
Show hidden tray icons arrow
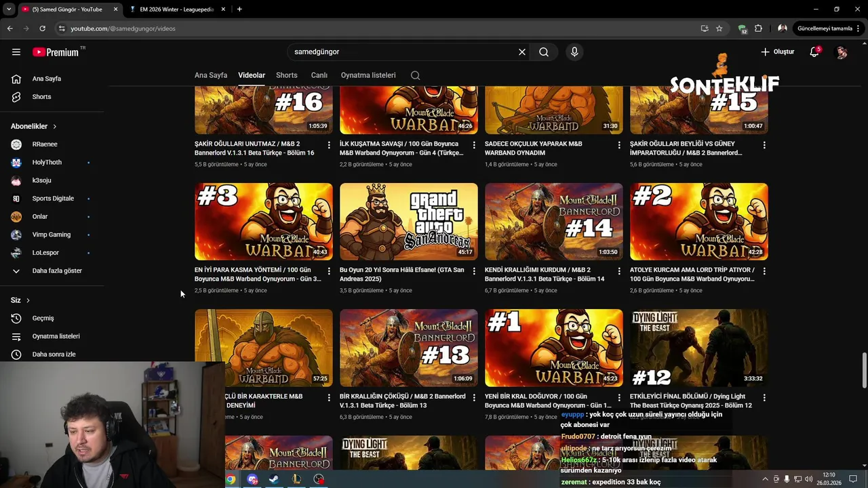(766, 479)
